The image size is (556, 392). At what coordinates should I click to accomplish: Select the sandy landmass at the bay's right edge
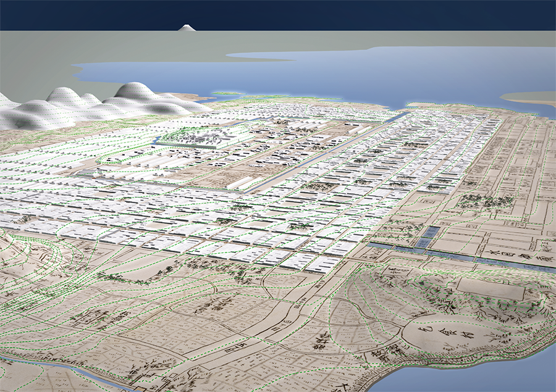coord(528,98)
